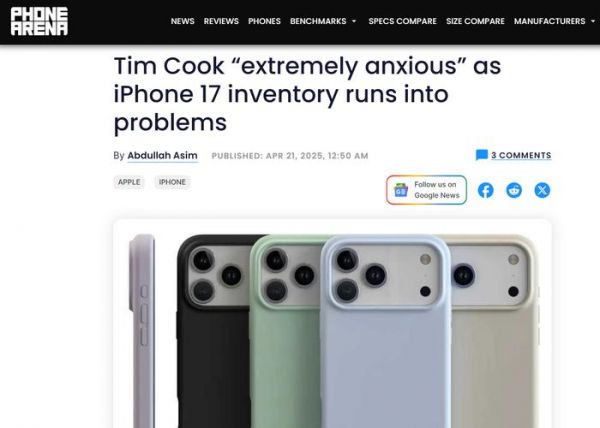Viewport: 600px width, 428px height.
Task: Click the Google News icon
Action: click(x=401, y=190)
